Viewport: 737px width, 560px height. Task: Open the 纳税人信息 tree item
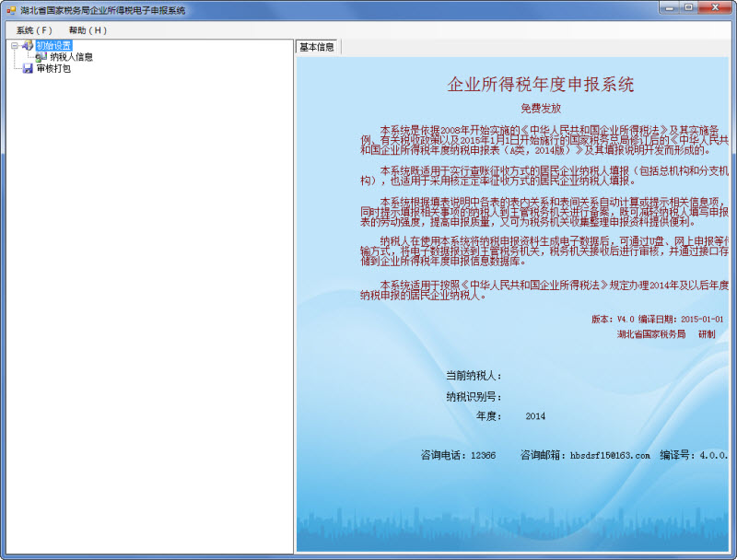coord(71,57)
